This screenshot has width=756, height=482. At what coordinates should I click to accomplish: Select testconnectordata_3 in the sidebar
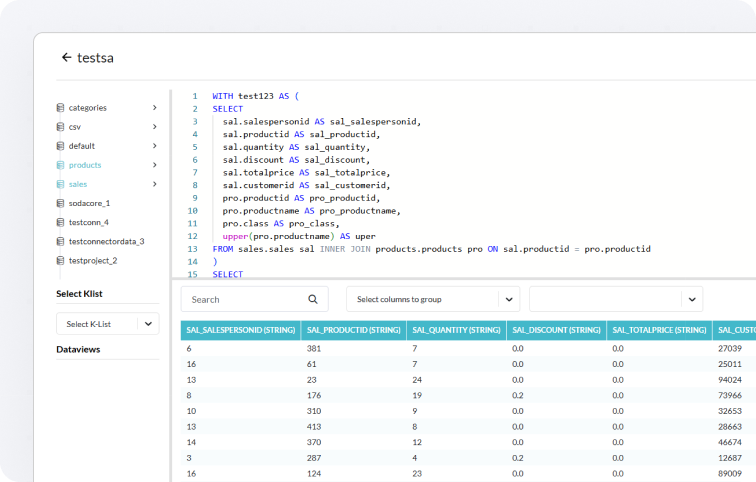pos(106,241)
